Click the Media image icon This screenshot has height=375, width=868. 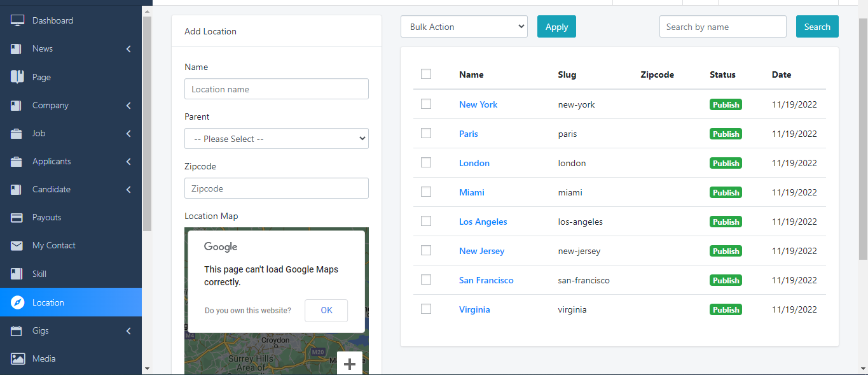(x=18, y=359)
